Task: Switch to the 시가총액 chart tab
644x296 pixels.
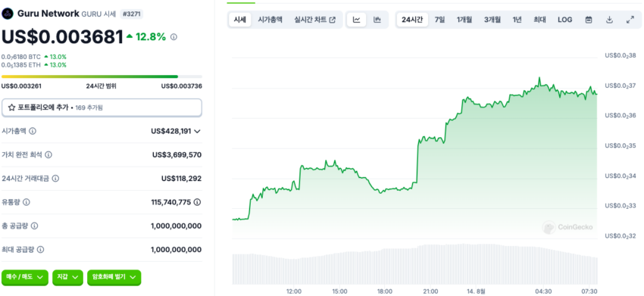Action: [270, 20]
